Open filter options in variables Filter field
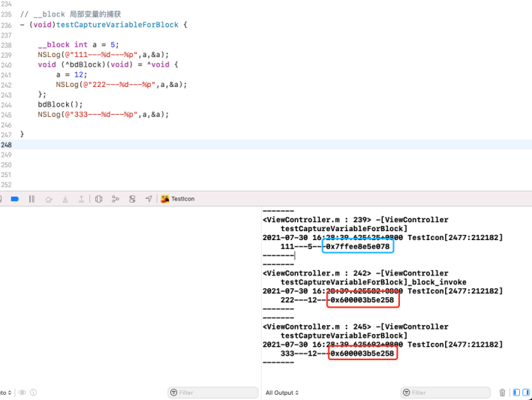 tap(174, 392)
